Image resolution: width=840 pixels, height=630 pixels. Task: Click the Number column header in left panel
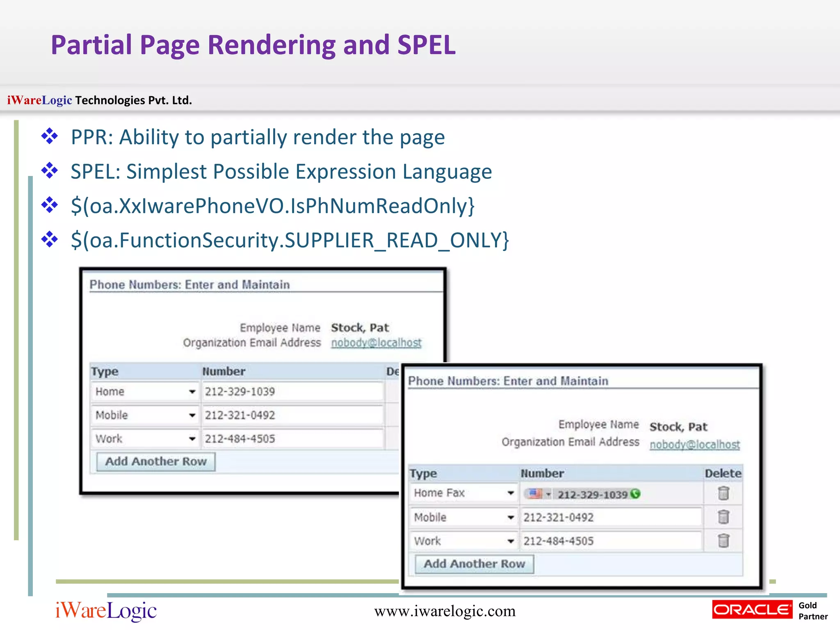224,372
